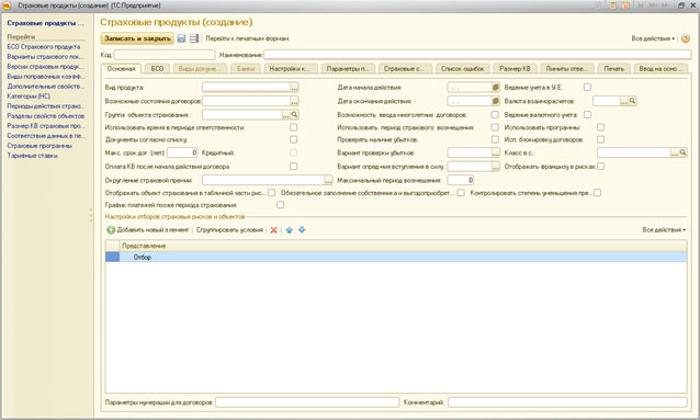This screenshot has width=700, height=420.
Task: Open the Настройки к... tab
Action: pos(289,69)
